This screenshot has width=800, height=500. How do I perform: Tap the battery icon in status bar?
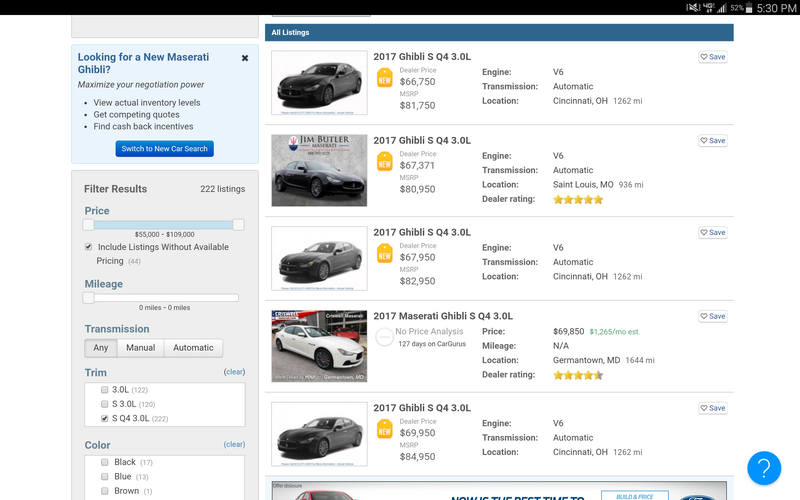tap(749, 8)
